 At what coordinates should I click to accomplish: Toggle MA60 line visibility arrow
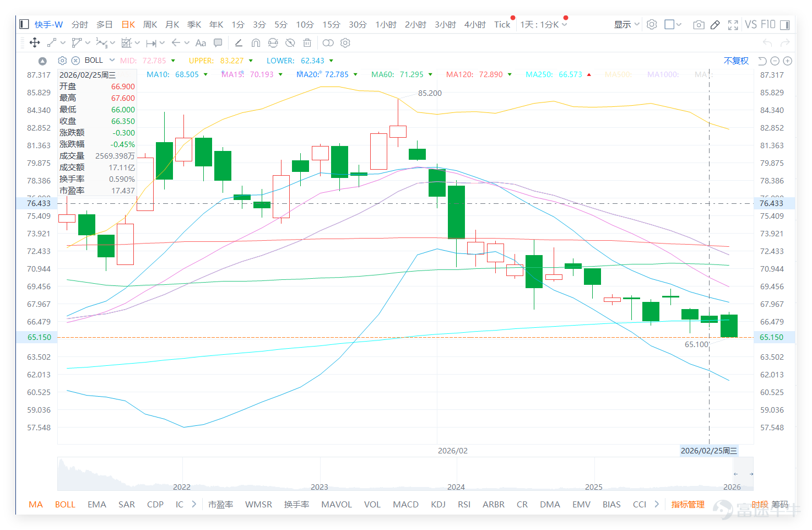pos(430,74)
